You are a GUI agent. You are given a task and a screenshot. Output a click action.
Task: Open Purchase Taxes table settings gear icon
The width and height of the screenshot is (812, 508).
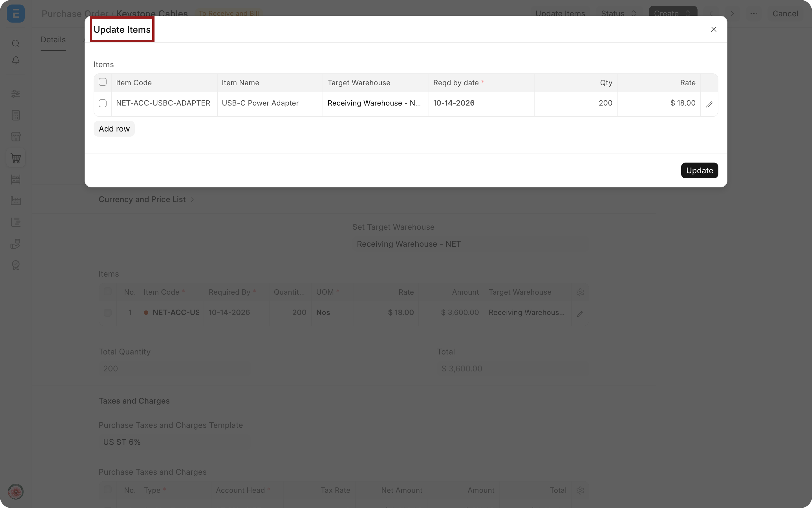580,491
